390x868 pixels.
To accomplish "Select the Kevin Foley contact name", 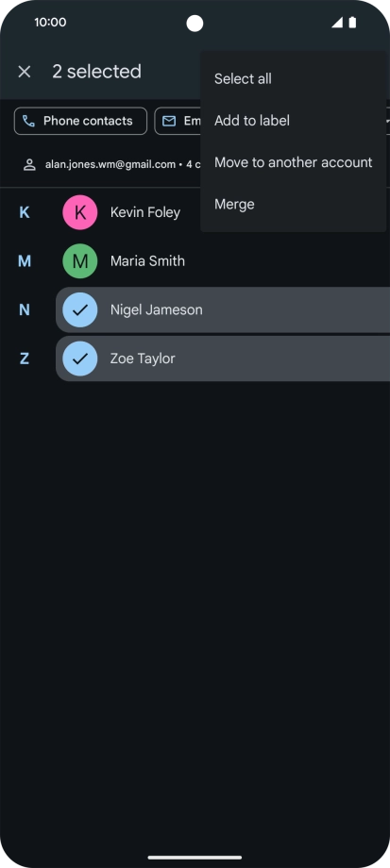I will click(145, 212).
